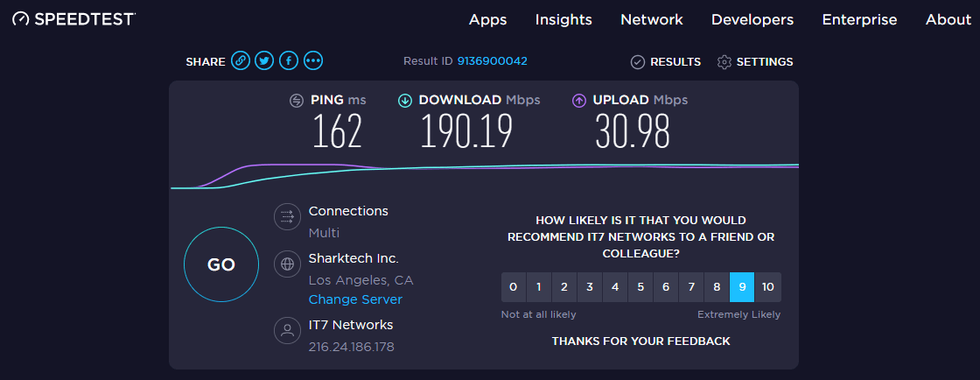The image size is (980, 380).
Task: Click the share link icon
Action: 241,61
